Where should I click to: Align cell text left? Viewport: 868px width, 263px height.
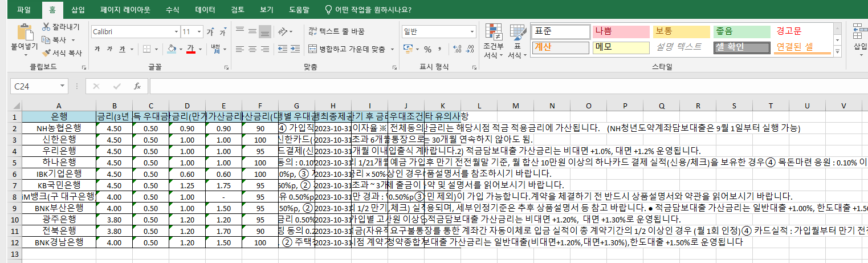(239, 49)
